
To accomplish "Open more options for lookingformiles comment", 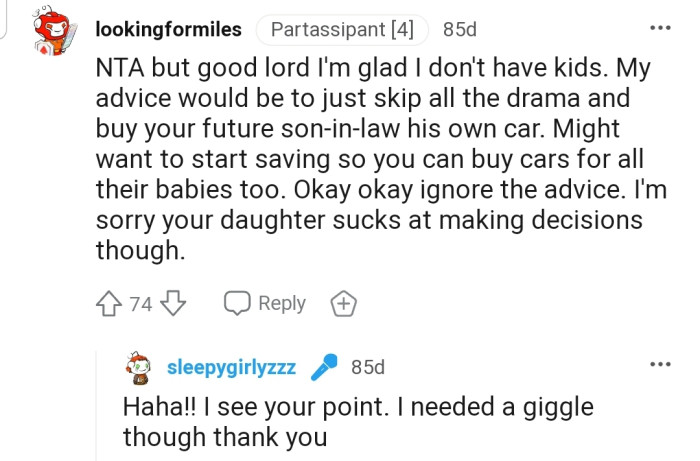I will pos(660,27).
